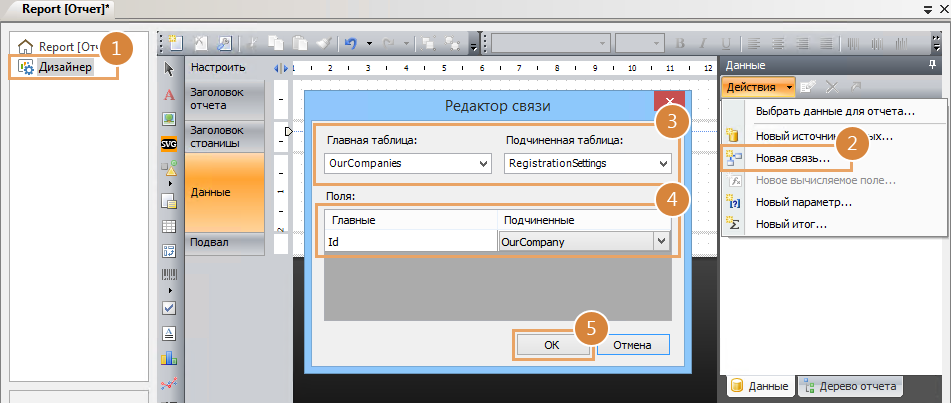951x403 pixels.
Task: Select Новый параметр... menu entry
Action: [803, 202]
